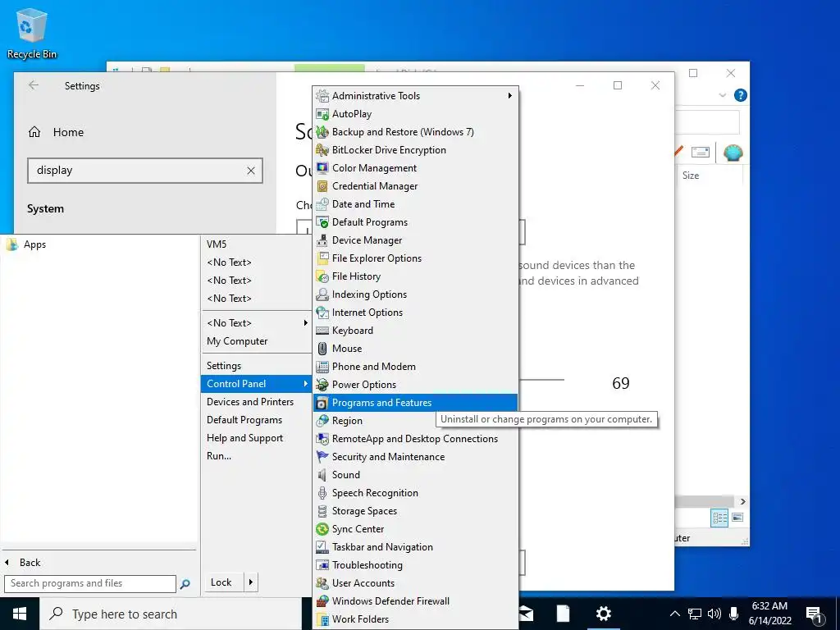Click the AutoPlay icon
Image resolution: width=840 pixels, height=630 pixels.
tap(322, 114)
